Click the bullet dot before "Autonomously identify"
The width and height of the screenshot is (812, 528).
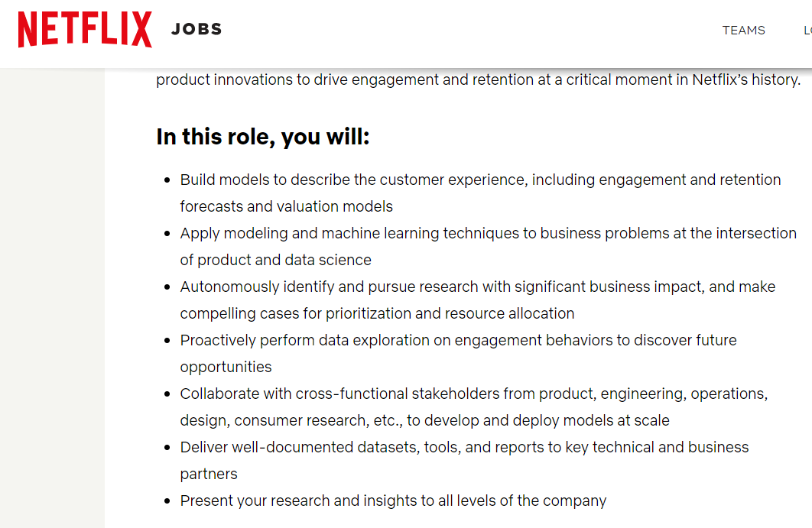167,287
